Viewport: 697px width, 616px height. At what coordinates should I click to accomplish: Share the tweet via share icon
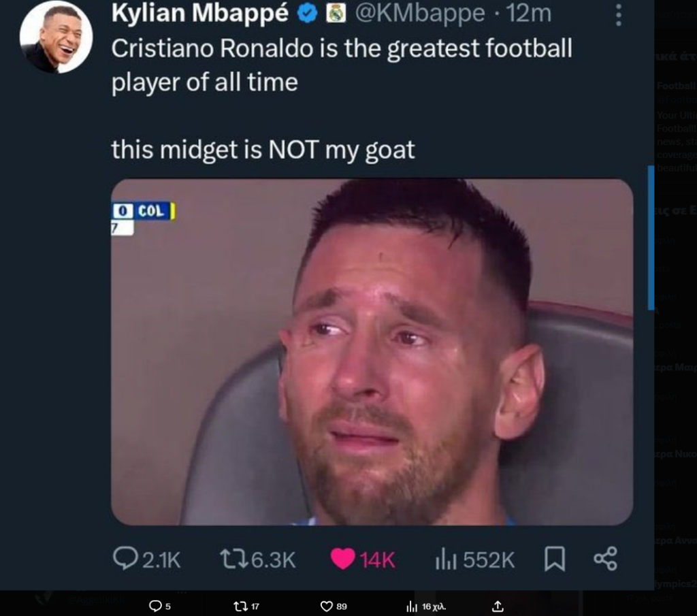pyautogui.click(x=605, y=559)
